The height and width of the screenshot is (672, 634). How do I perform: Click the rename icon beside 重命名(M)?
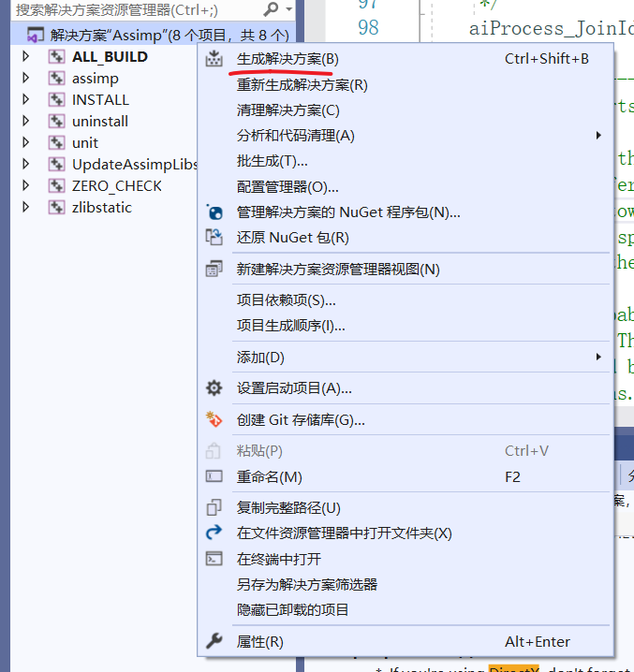click(214, 476)
